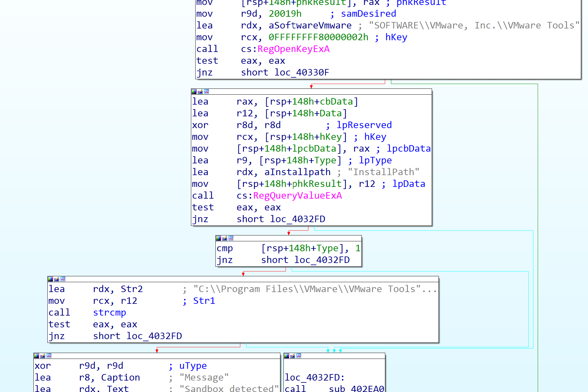Click the Str1 comment
This screenshot has width=588, height=392.
click(204, 301)
